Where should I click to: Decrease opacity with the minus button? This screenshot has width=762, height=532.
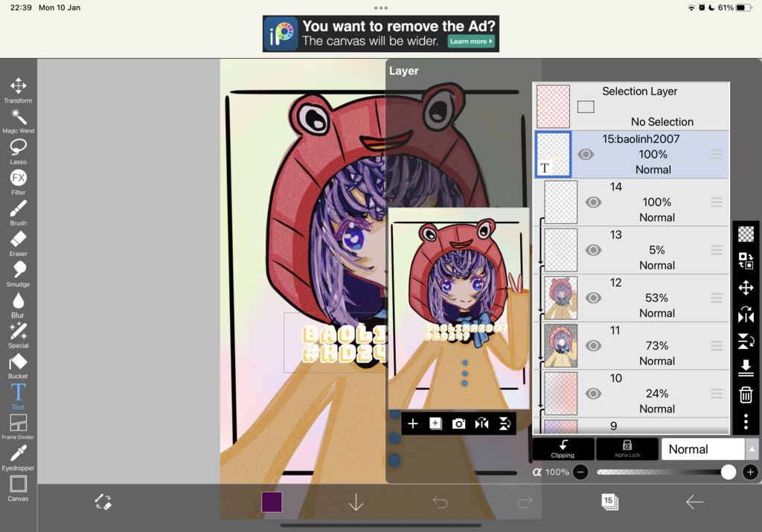580,472
